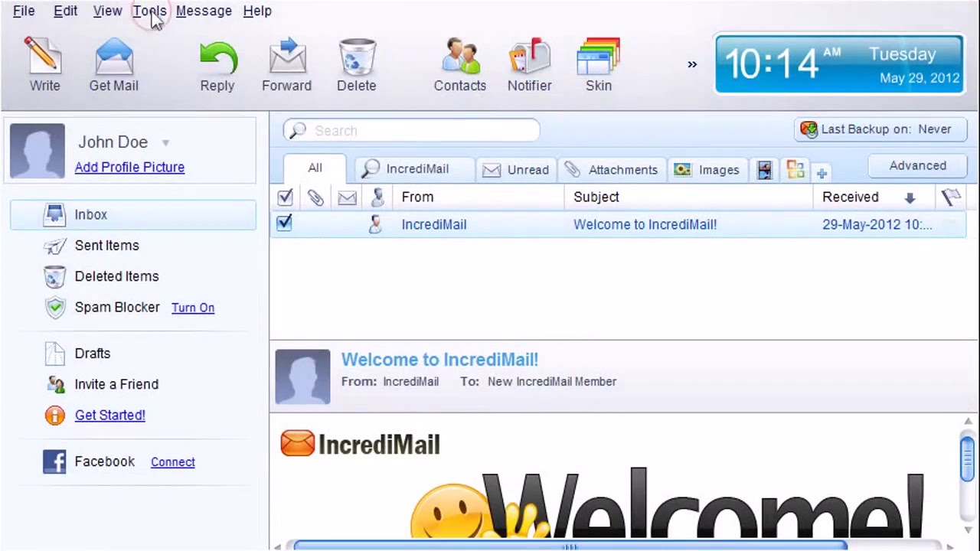The height and width of the screenshot is (551, 980).
Task: Click the Forward mail icon
Action: pyautogui.click(x=287, y=56)
